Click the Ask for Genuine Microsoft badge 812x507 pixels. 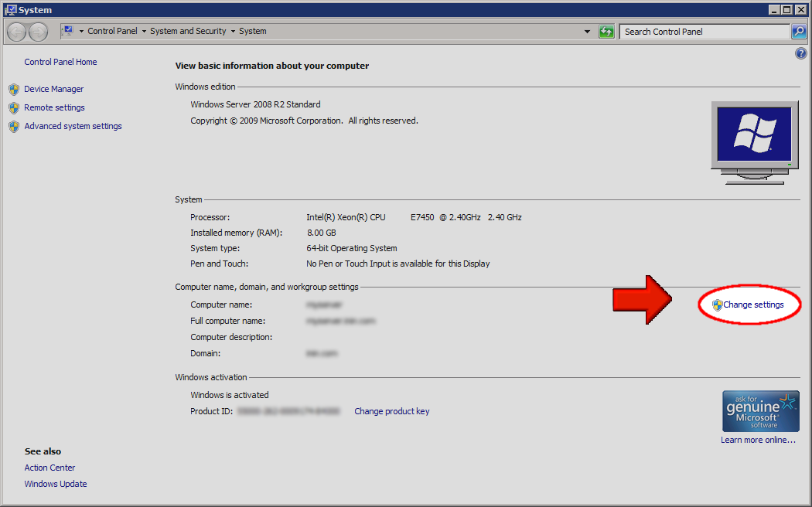[x=760, y=410]
